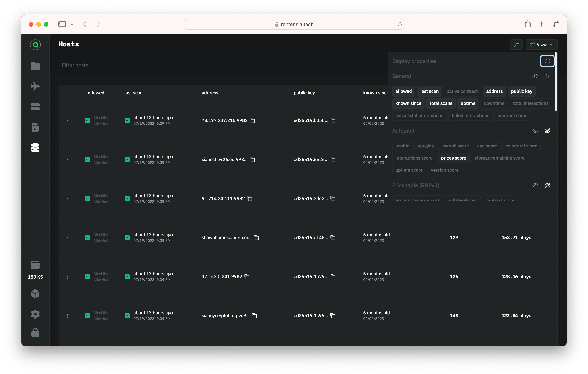Open the Files folder icon in sidebar

click(35, 66)
